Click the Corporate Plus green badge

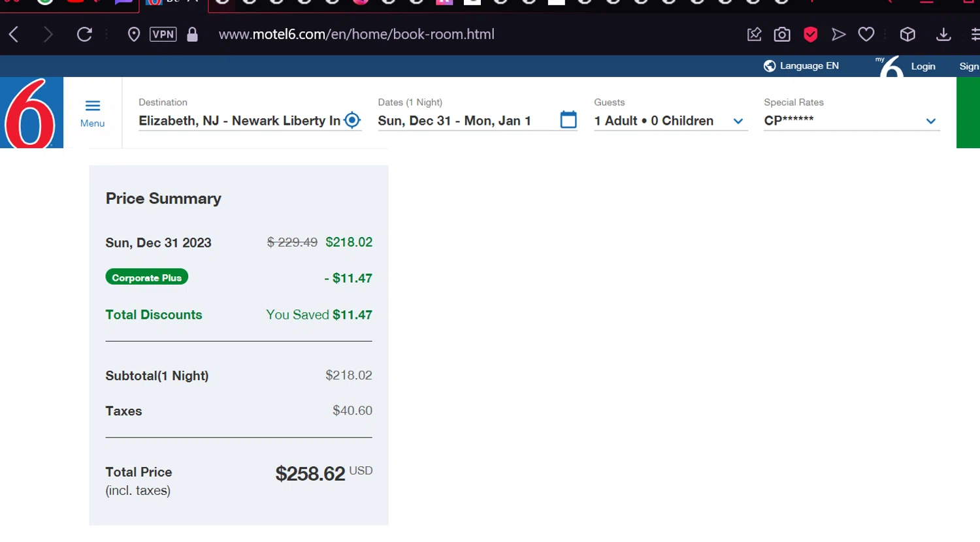147,278
